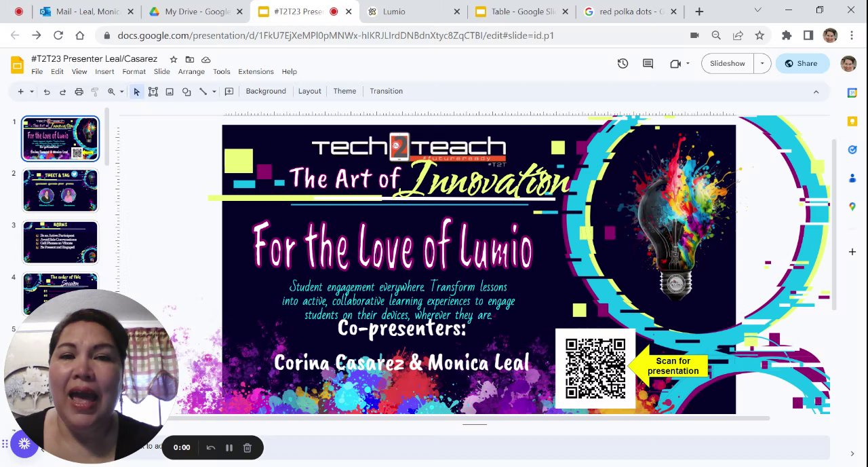The image size is (868, 467).
Task: Open the Insert menu
Action: pos(104,71)
